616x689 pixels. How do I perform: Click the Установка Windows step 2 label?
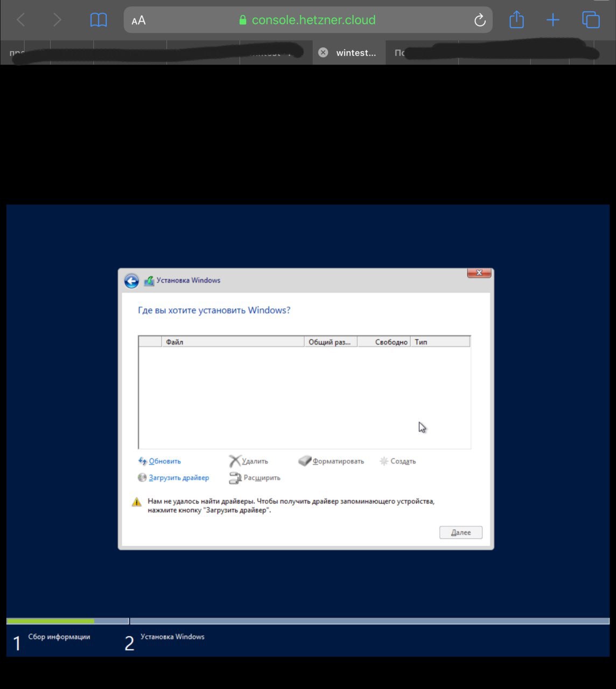point(172,637)
